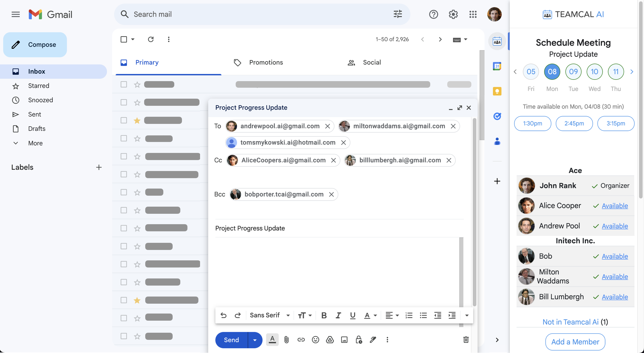Expand More in the left sidebar
644x353 pixels.
click(35, 143)
